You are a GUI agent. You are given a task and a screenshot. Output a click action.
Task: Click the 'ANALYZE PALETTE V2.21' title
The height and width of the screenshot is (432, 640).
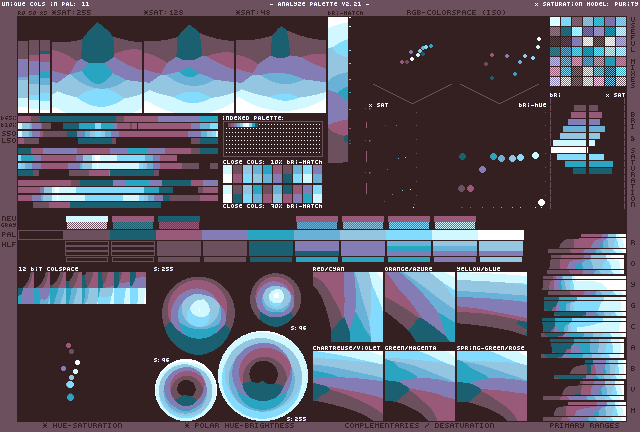pos(320,4)
